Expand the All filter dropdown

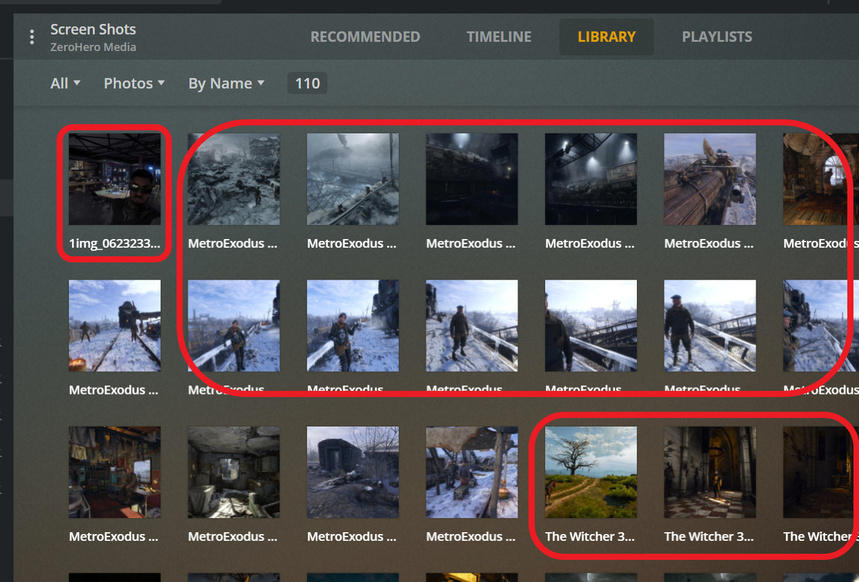coord(65,83)
